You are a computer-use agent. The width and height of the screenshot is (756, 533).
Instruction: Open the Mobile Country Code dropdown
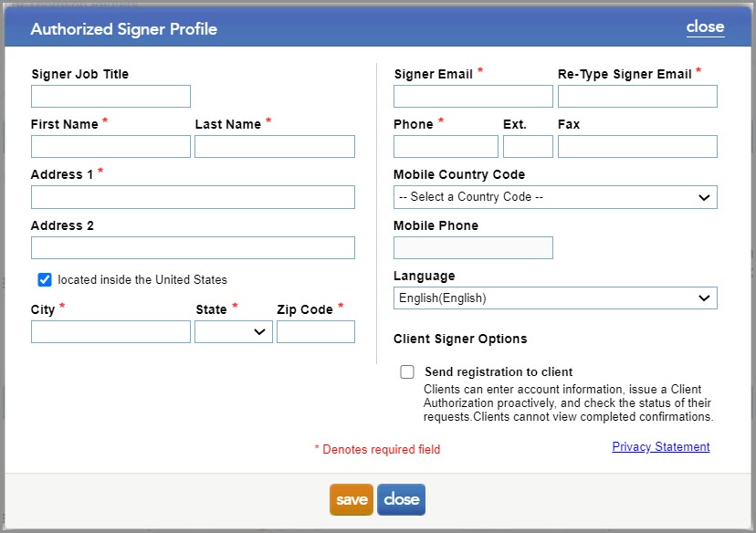(x=554, y=197)
